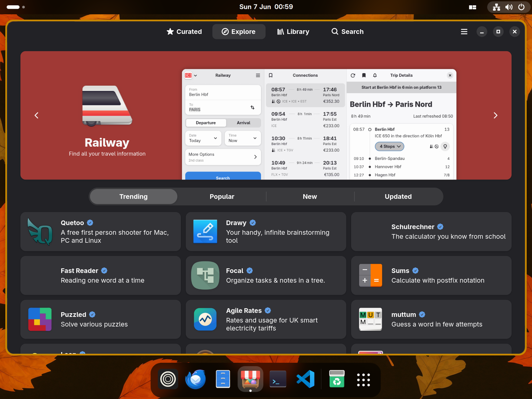Click the Sums calculator icon

pos(370,275)
